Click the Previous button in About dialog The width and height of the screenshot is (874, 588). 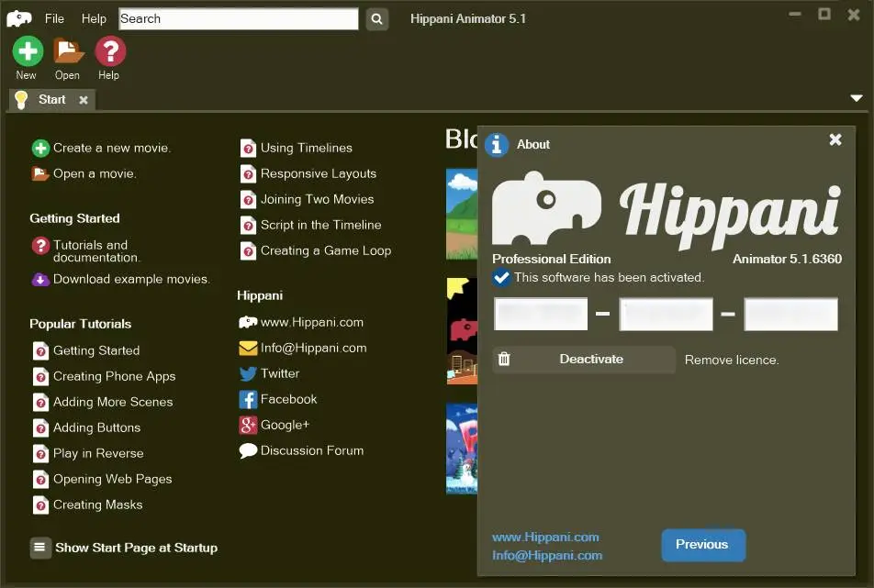[703, 545]
